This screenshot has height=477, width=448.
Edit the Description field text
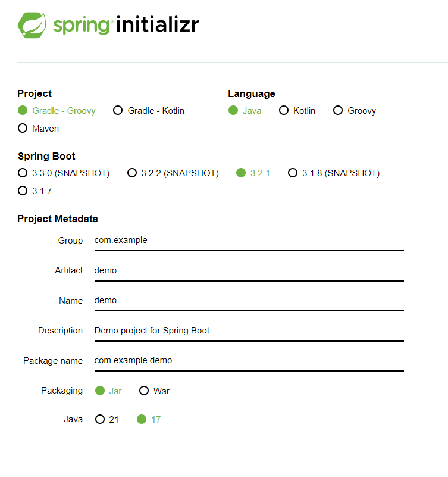pyautogui.click(x=249, y=332)
